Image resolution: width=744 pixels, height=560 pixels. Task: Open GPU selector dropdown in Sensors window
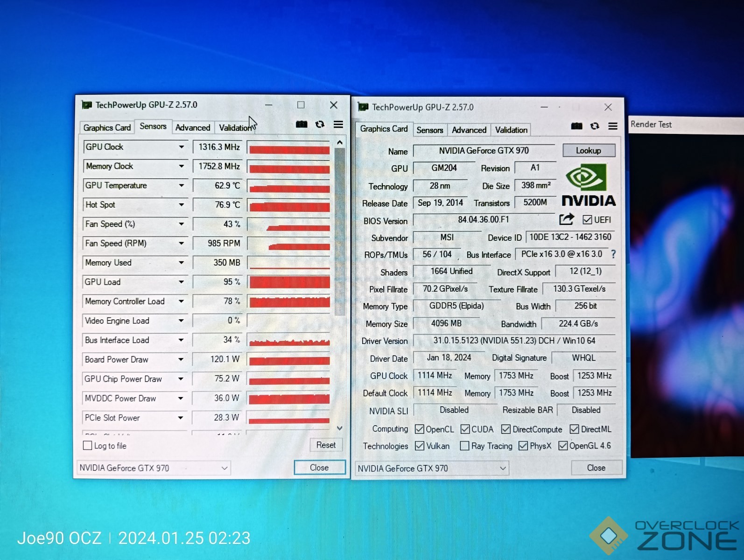225,468
